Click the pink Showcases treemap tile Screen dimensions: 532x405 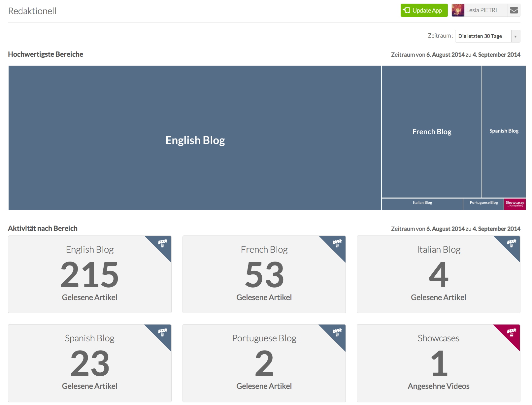pos(515,204)
